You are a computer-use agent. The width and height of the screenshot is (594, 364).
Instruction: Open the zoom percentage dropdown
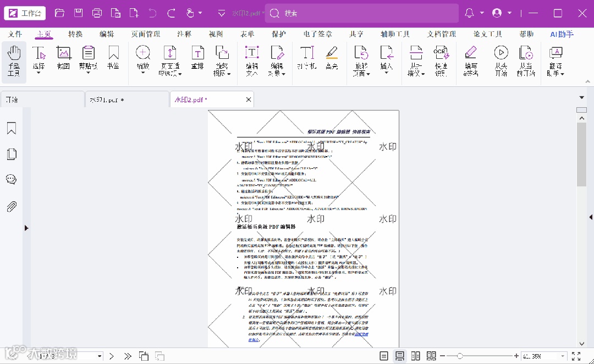(x=563, y=356)
